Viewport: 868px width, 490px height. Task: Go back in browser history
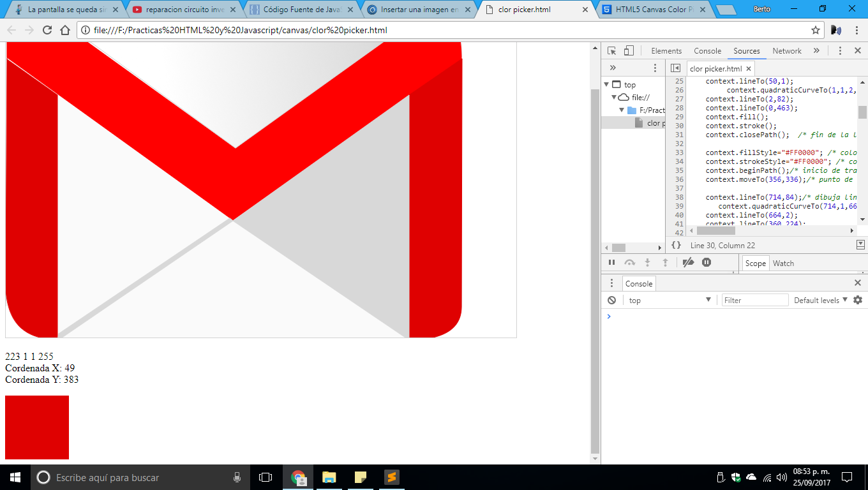(11, 30)
